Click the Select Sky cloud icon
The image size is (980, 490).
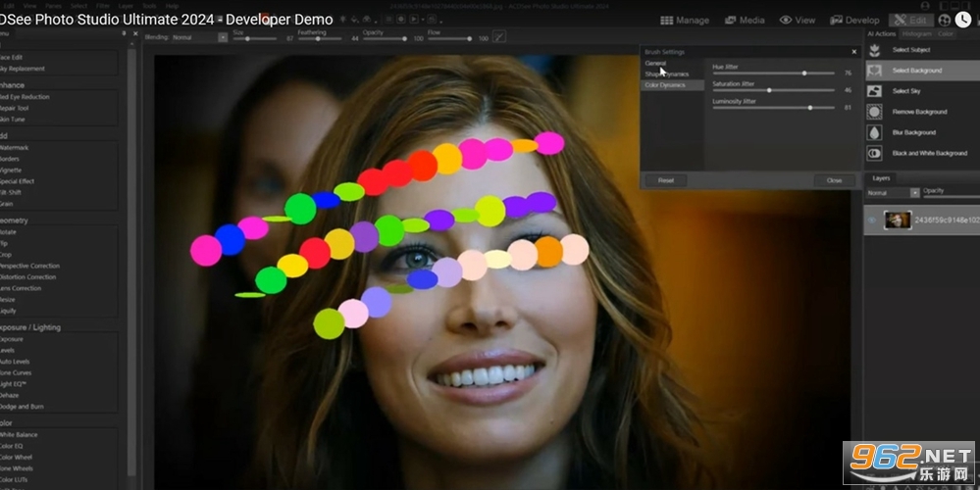click(874, 91)
